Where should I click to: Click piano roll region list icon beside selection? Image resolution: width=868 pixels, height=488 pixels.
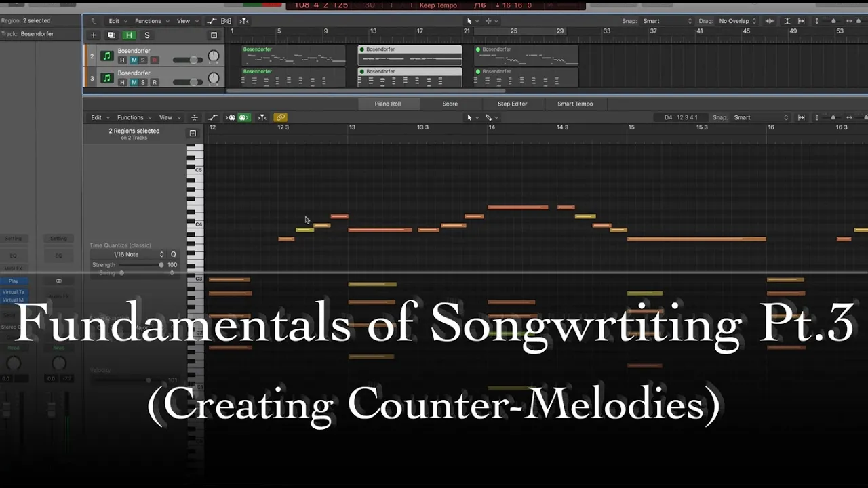tap(193, 134)
